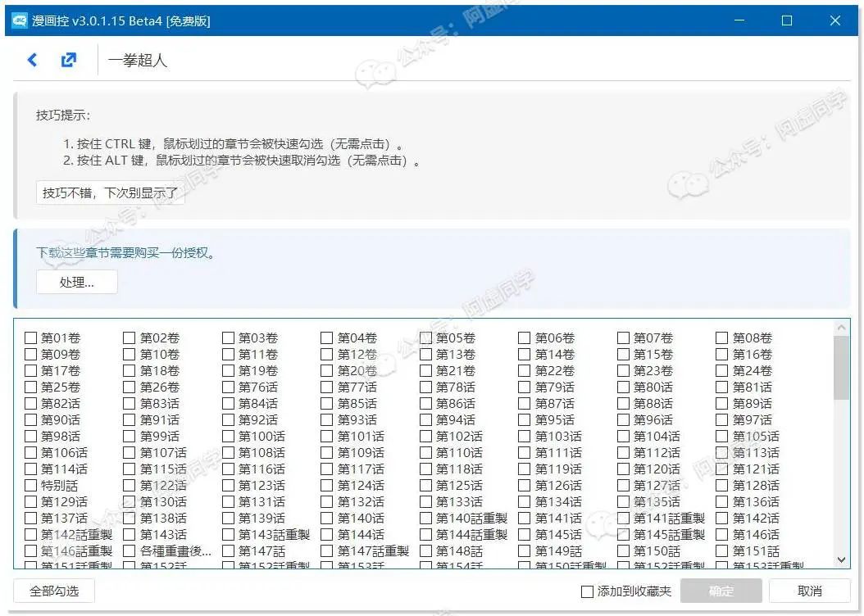The width and height of the screenshot is (864, 616).
Task: Select the 第26卷 checkbox
Action: [x=129, y=387]
